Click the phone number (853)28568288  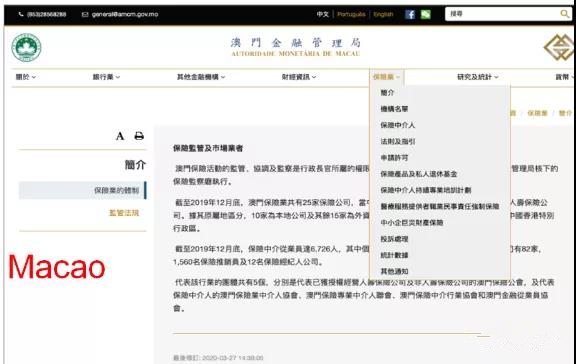[47, 14]
